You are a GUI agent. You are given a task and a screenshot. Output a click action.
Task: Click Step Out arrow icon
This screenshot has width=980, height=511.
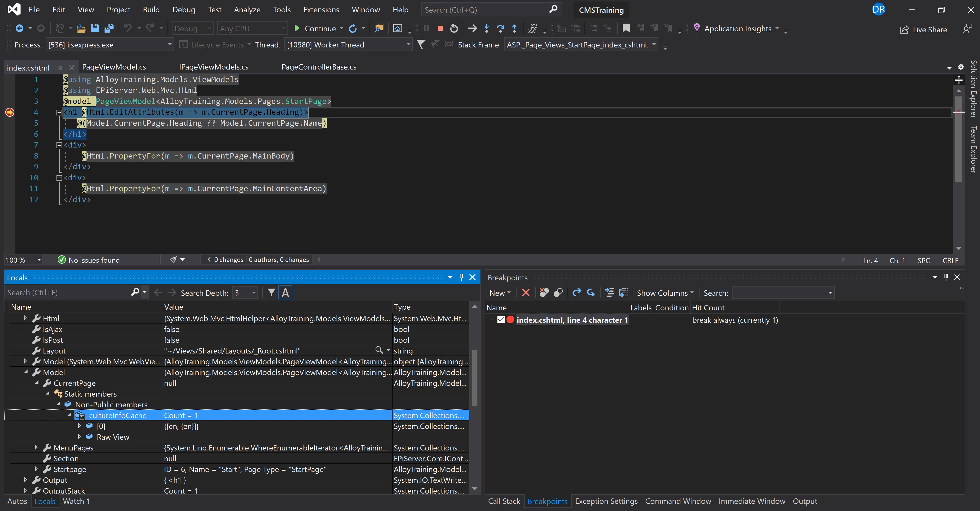(514, 28)
